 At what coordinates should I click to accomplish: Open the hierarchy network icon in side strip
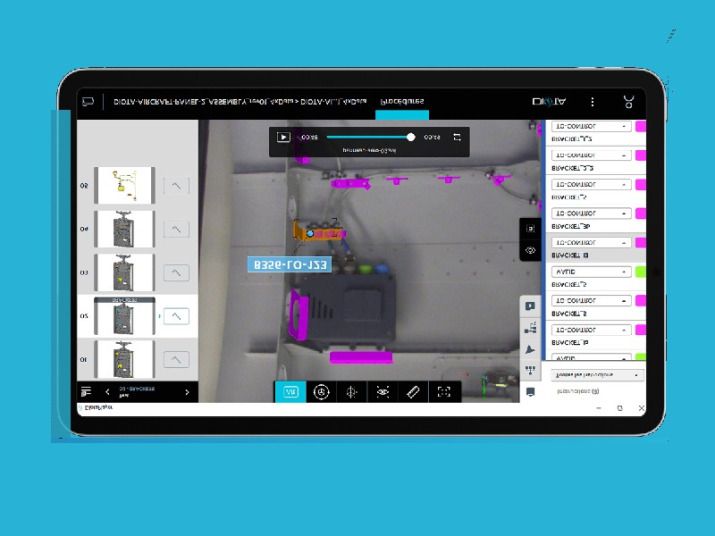click(530, 328)
